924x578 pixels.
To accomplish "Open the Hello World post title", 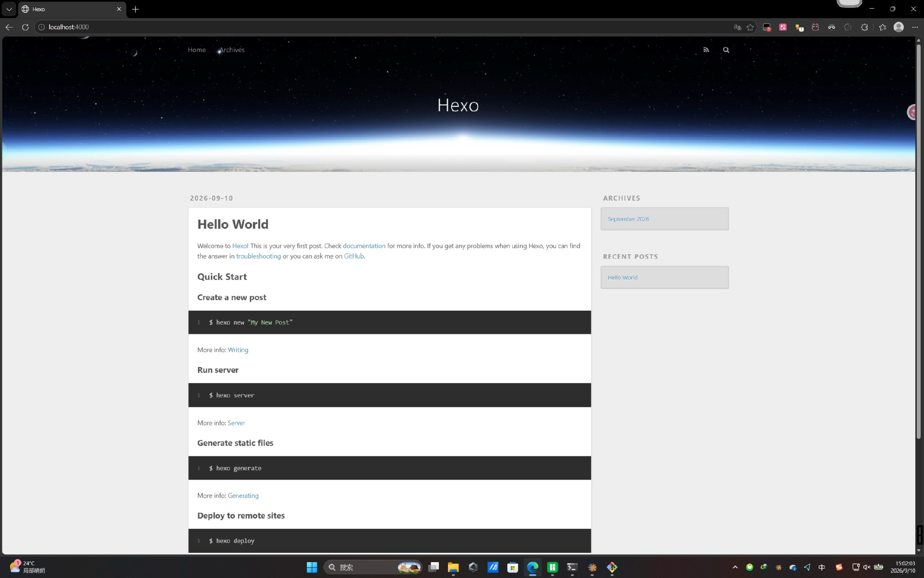I will (x=233, y=224).
